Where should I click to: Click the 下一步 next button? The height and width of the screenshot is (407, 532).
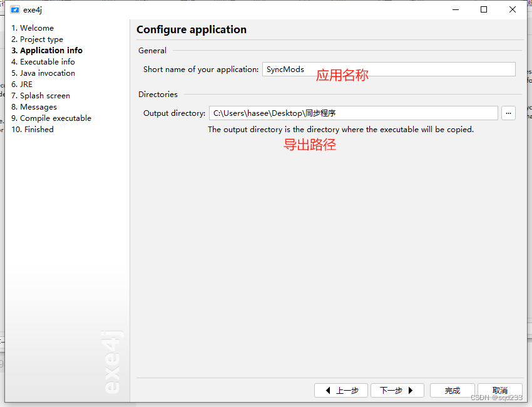(x=397, y=390)
